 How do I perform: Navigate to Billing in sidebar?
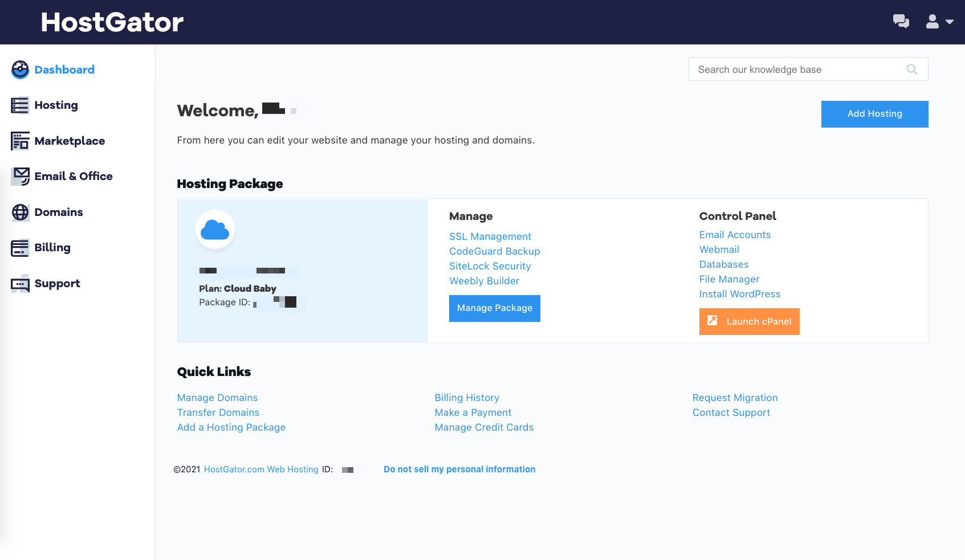point(52,248)
